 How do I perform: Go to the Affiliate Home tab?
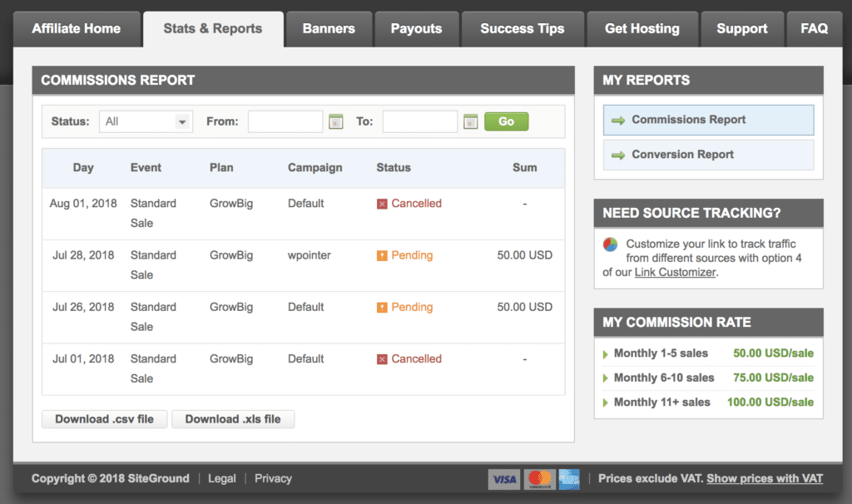[x=77, y=29]
